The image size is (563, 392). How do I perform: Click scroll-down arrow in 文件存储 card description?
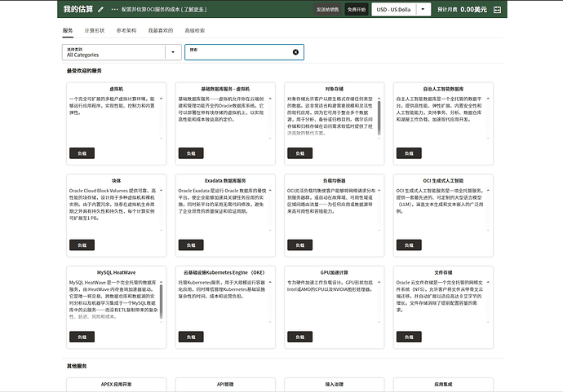(488, 322)
